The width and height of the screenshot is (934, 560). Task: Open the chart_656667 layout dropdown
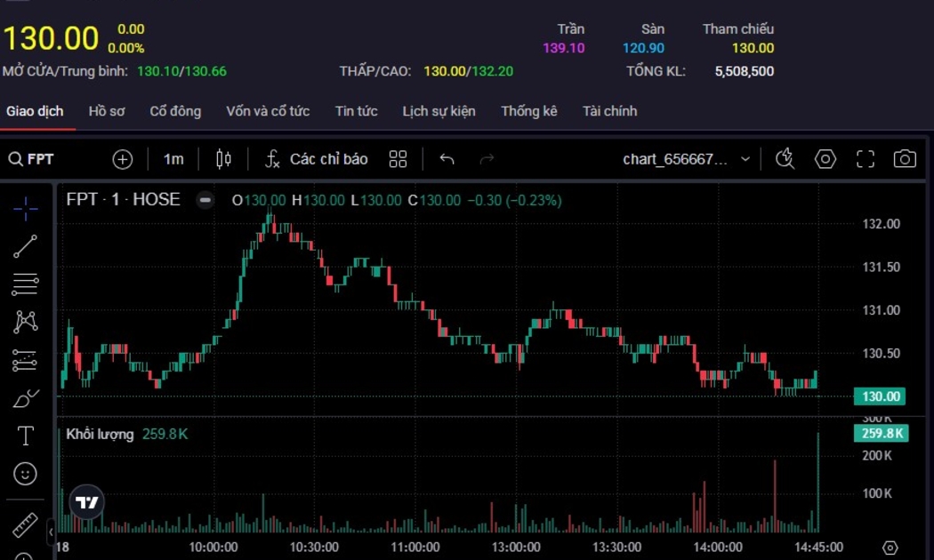686,159
